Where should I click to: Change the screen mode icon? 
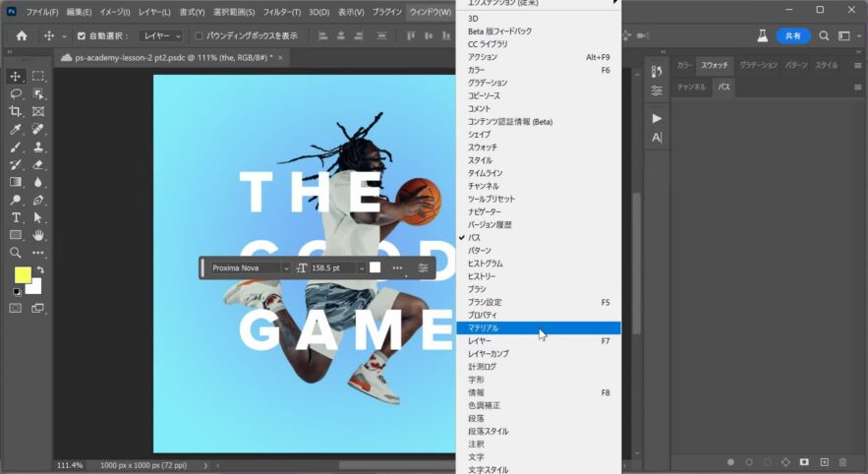coord(37,309)
